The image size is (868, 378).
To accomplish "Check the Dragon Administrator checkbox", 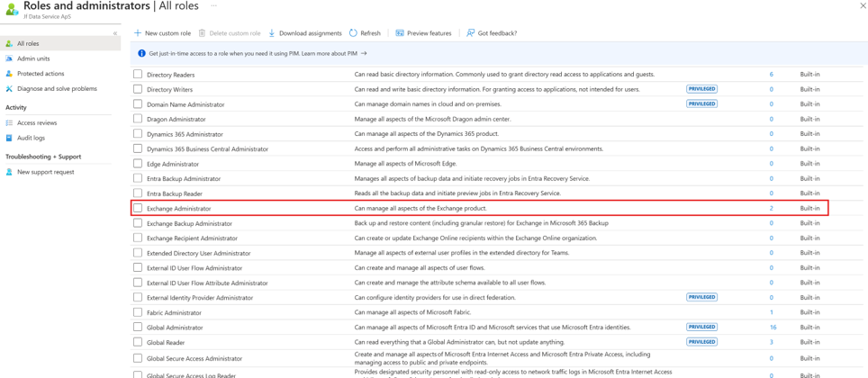I will tap(138, 119).
